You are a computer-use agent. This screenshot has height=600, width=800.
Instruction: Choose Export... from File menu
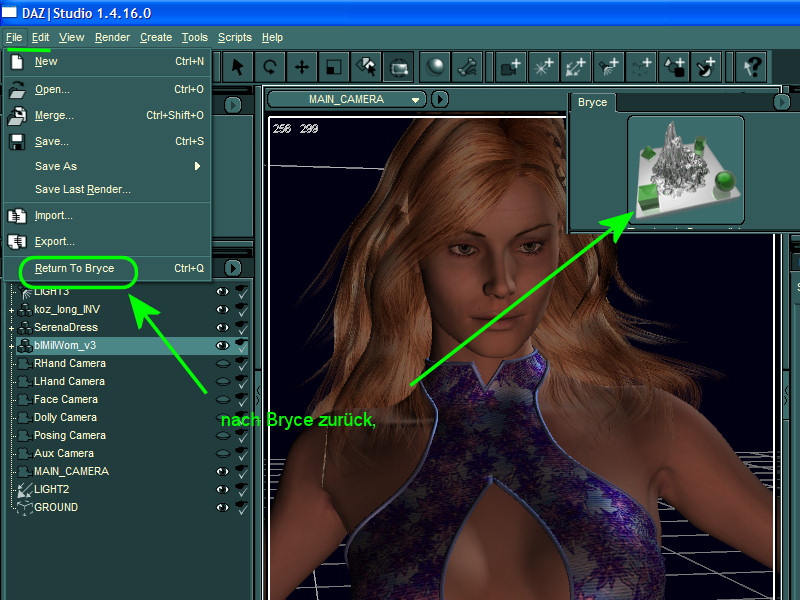(x=107, y=242)
